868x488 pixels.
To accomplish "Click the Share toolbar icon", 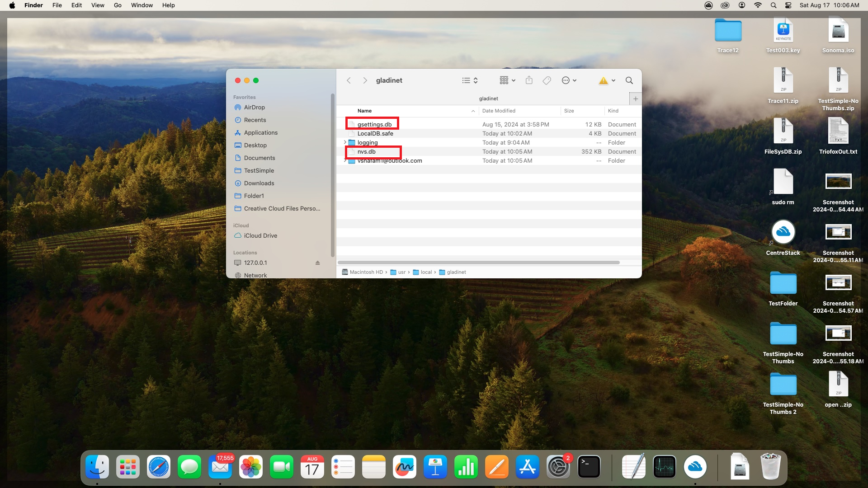I will [529, 80].
